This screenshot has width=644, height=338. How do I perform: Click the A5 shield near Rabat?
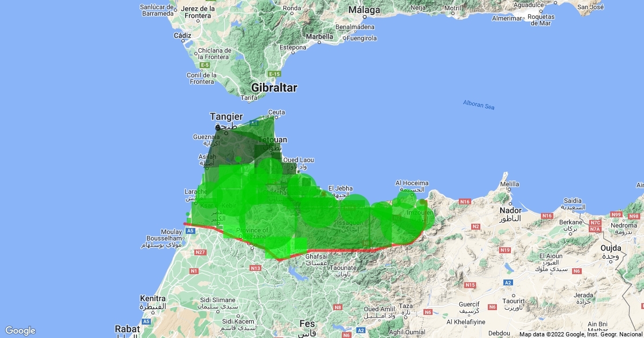(147, 321)
